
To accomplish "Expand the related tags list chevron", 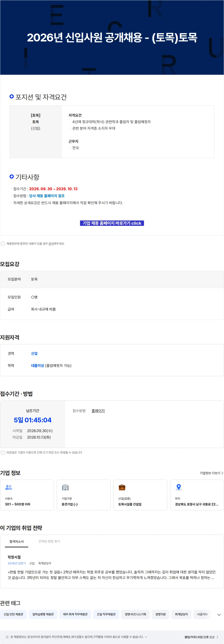I will pos(219,615).
